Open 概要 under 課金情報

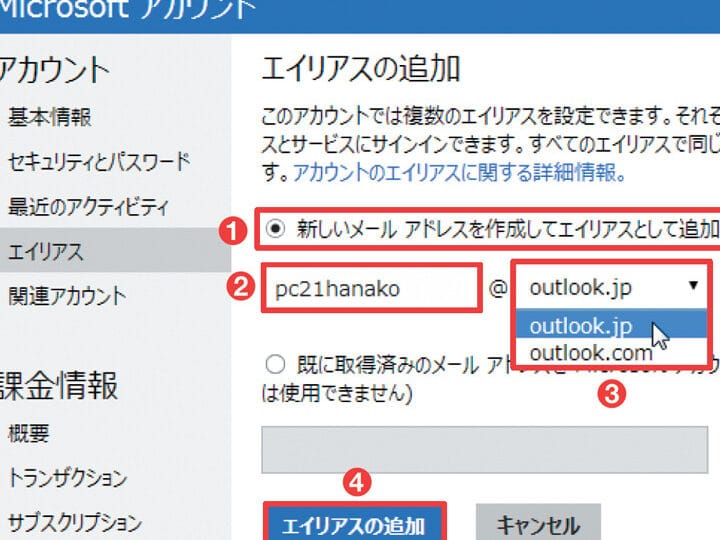point(29,433)
